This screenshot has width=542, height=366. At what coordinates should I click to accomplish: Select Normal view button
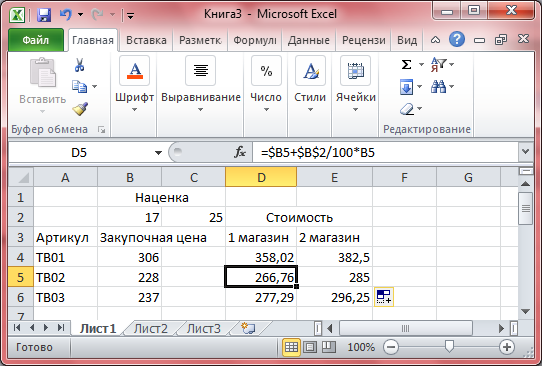coord(291,347)
